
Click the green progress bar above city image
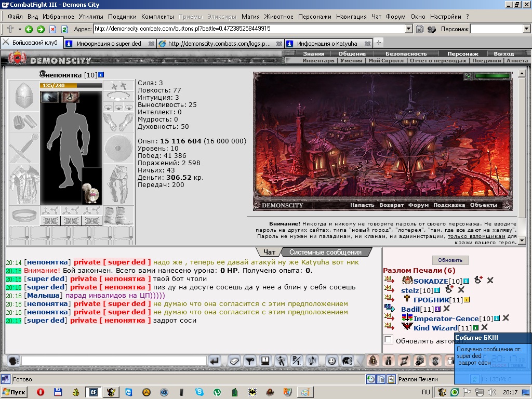tap(493, 76)
